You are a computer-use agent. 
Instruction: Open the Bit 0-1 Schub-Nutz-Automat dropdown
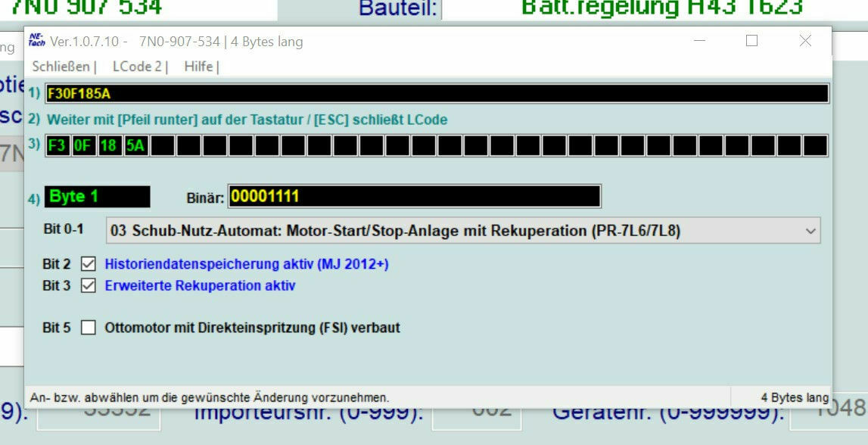point(463,230)
